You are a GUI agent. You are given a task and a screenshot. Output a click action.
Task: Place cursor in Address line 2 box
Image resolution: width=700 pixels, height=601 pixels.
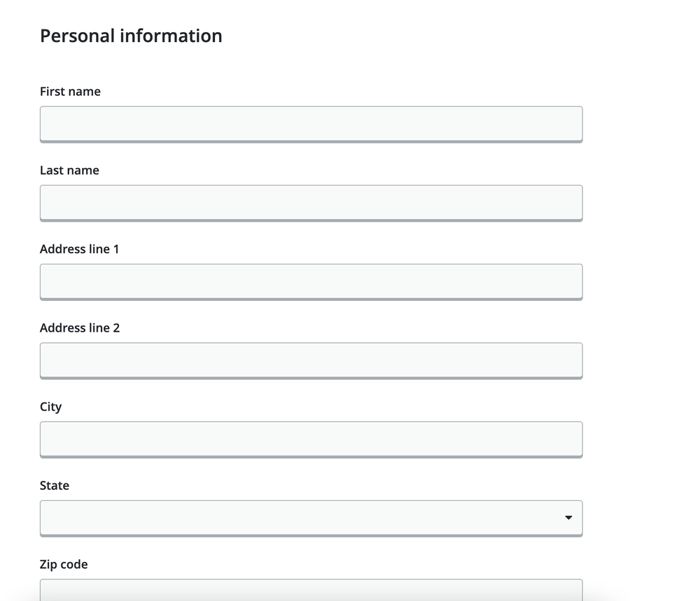(x=311, y=360)
